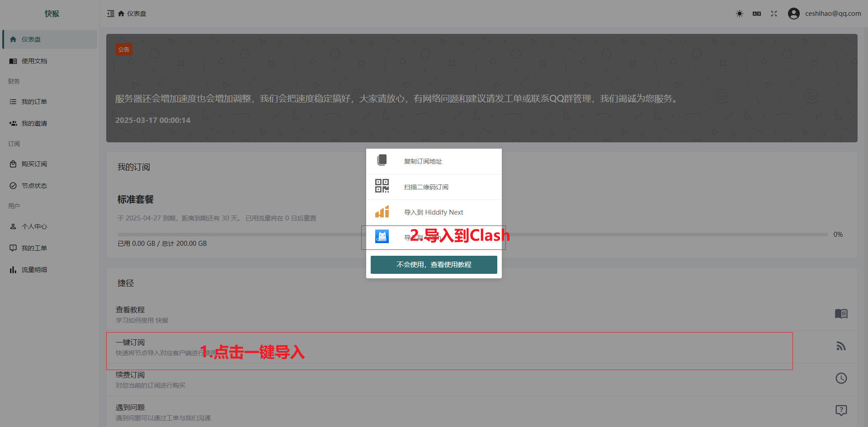868x427 pixels.
Task: Click the Clash cat icon
Action: [382, 236]
